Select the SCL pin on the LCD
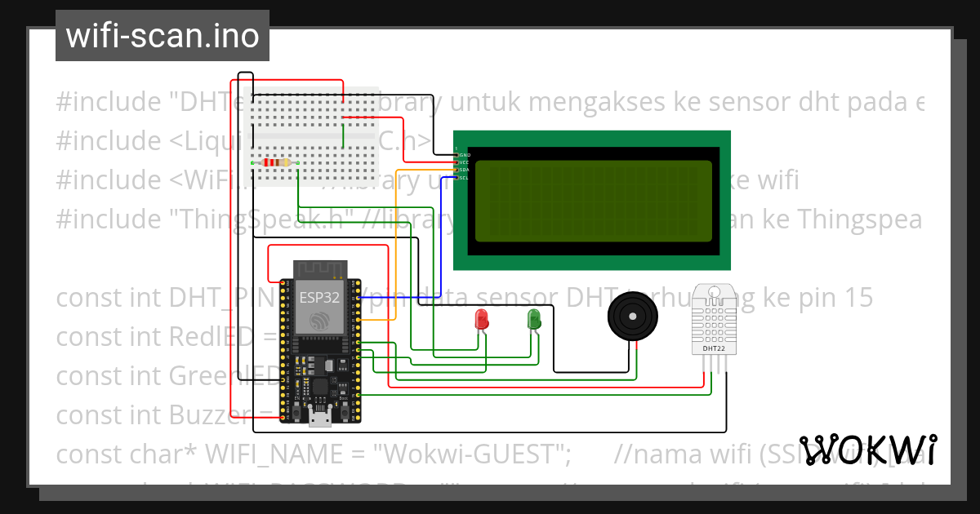The image size is (980, 514). point(457,178)
